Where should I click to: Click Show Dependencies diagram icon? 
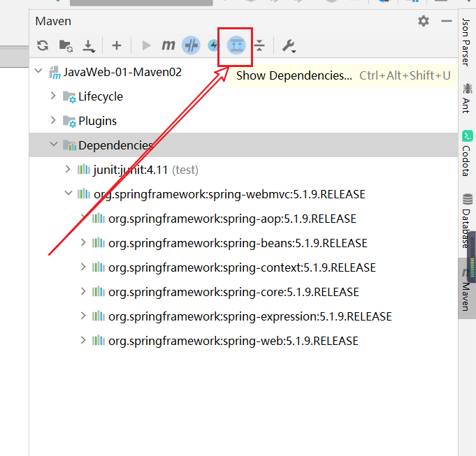(236, 46)
